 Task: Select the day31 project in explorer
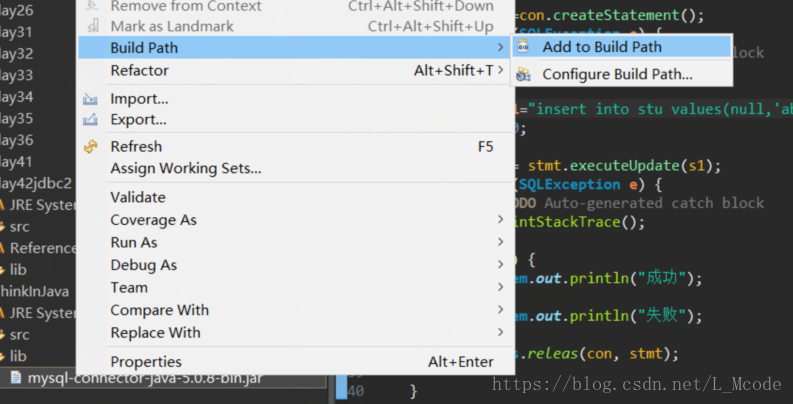(x=16, y=32)
